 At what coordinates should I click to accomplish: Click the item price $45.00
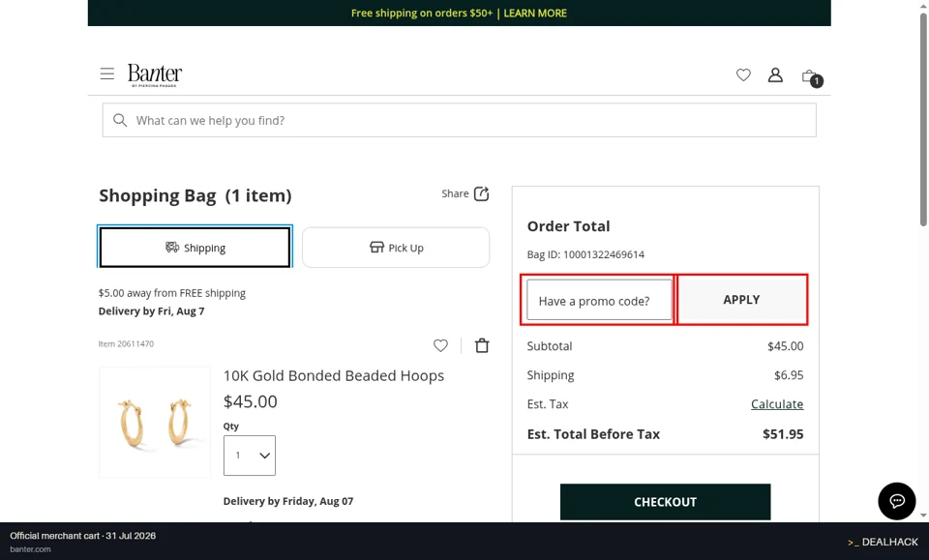point(250,402)
